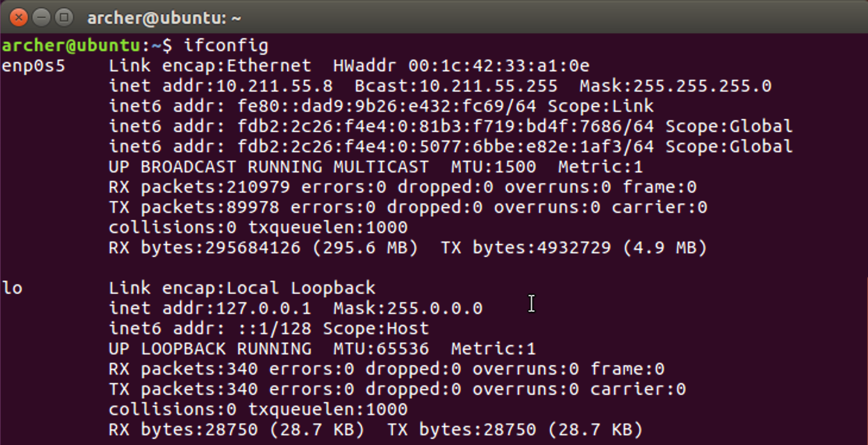This screenshot has width=868, height=445.
Task: Click the inet addr 10.211.55.8 text
Action: (221, 86)
